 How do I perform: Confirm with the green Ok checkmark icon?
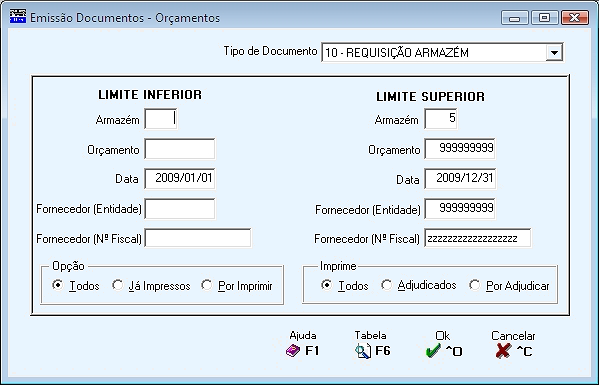click(433, 351)
